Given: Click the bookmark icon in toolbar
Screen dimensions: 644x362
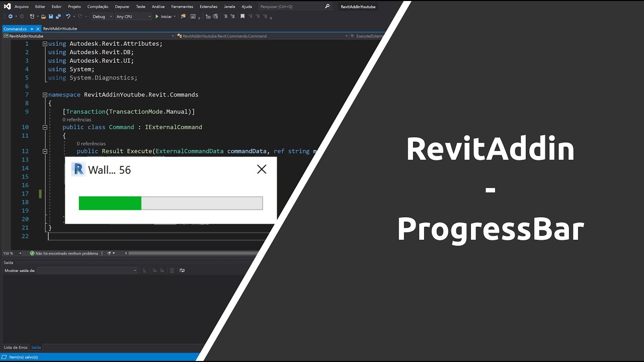Looking at the screenshot, I should click(x=243, y=17).
